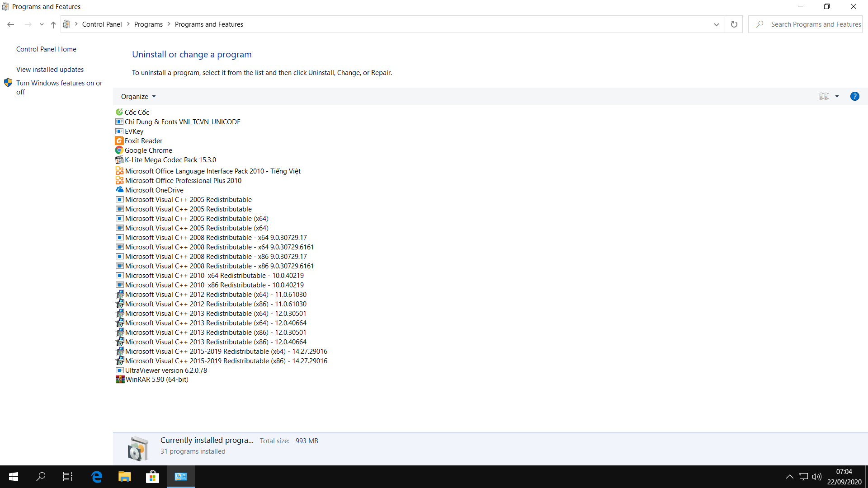Expand chevron after Control Panel breadcrumb

click(x=128, y=24)
